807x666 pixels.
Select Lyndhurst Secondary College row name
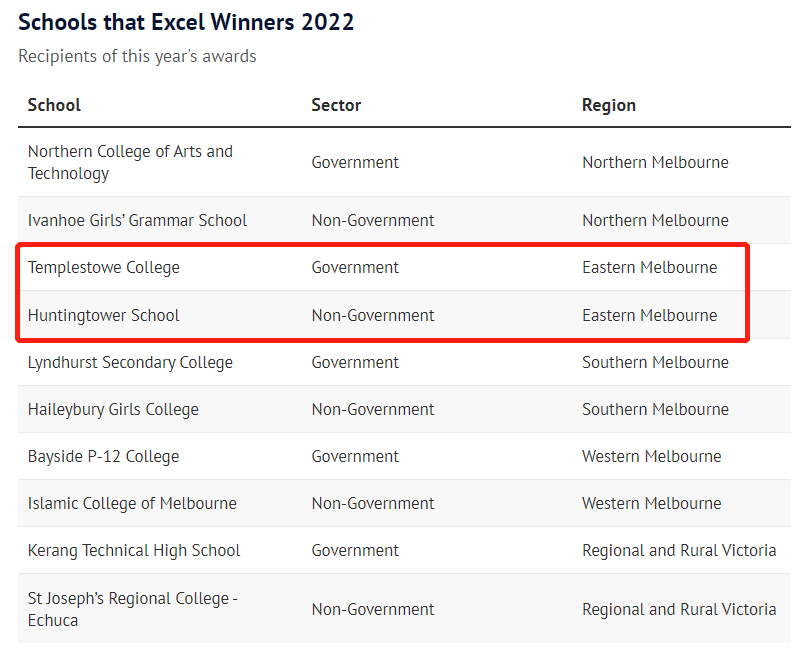point(130,362)
